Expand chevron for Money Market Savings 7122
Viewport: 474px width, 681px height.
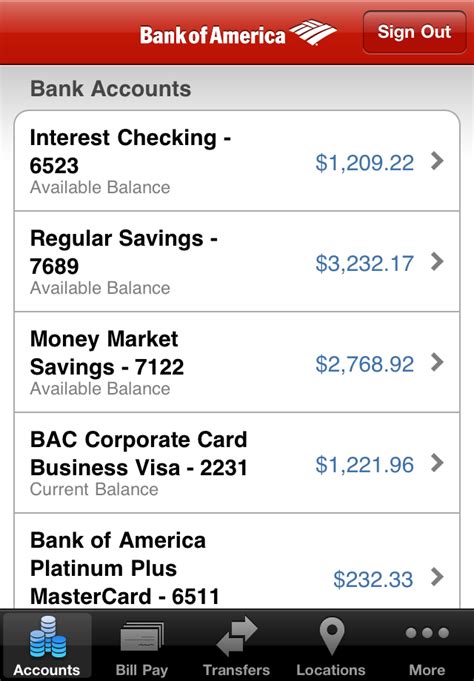pos(438,362)
